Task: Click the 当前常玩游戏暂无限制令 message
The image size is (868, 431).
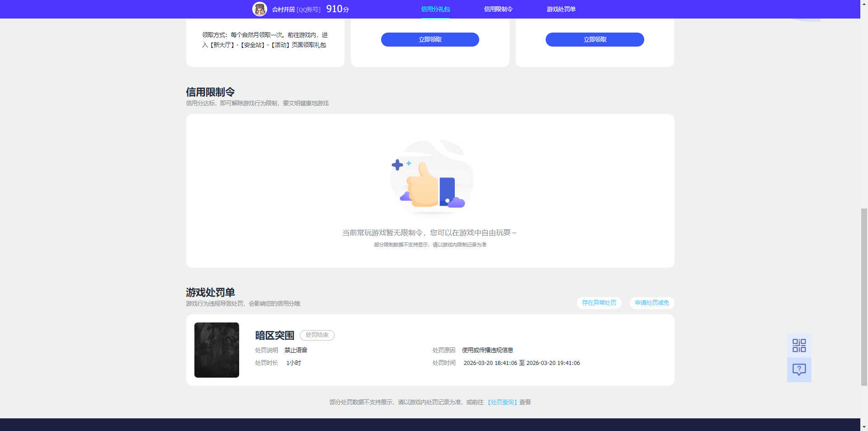Action: (429, 233)
